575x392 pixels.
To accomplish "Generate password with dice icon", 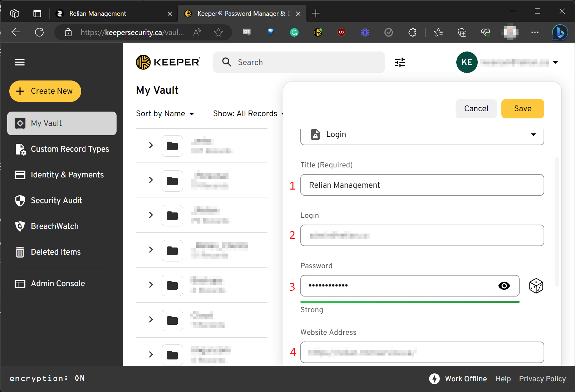I will (536, 286).
